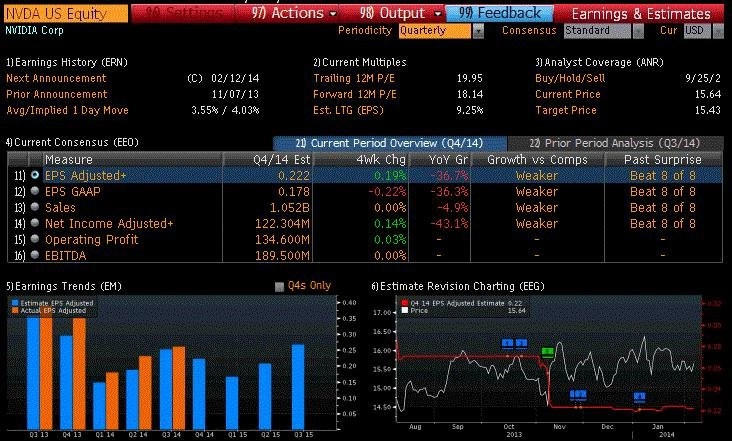Select the EBITDA radio button
Viewport: 732px width, 441px height.
click(35, 255)
